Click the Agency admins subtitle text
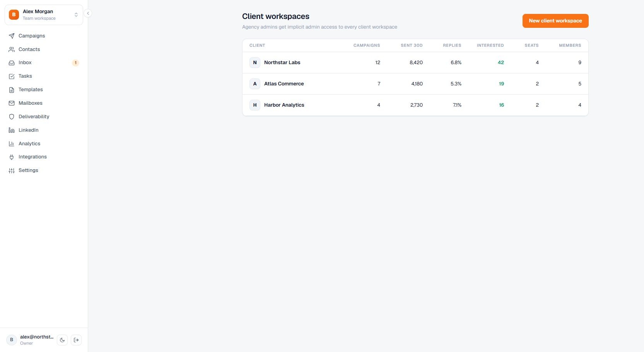Image resolution: width=644 pixels, height=352 pixels. [319, 27]
